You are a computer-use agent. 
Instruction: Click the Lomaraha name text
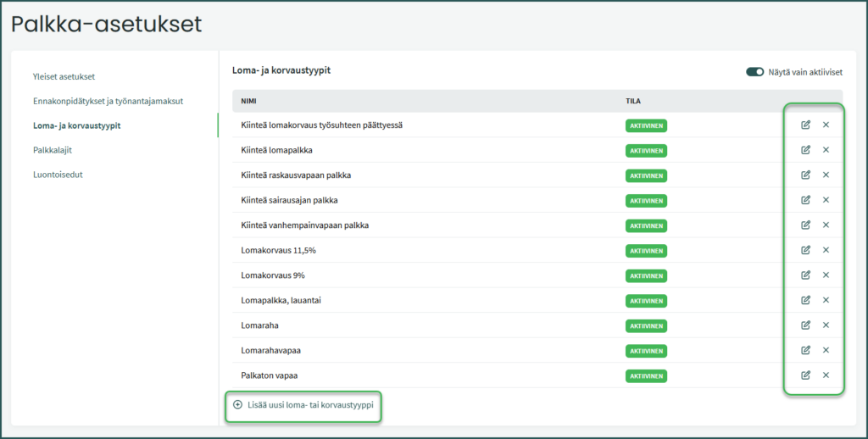260,325
